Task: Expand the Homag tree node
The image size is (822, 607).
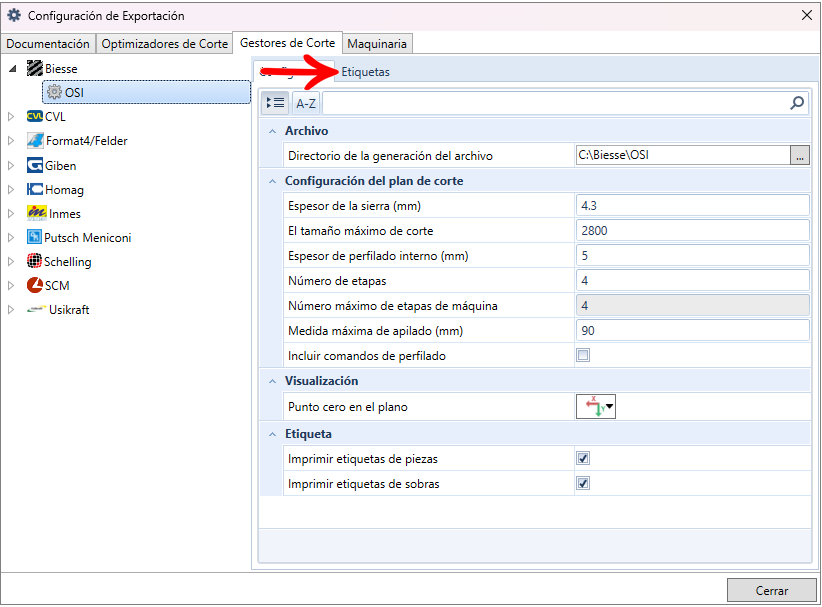Action: point(10,189)
